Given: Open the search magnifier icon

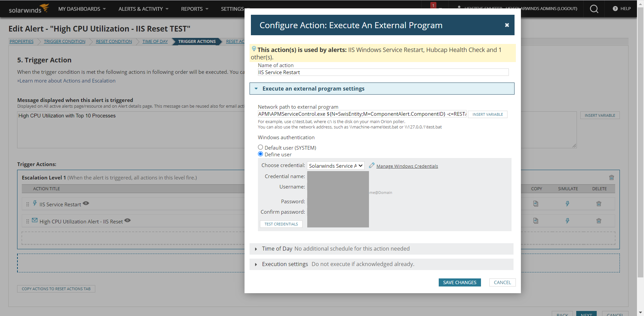Looking at the screenshot, I should click(594, 9).
